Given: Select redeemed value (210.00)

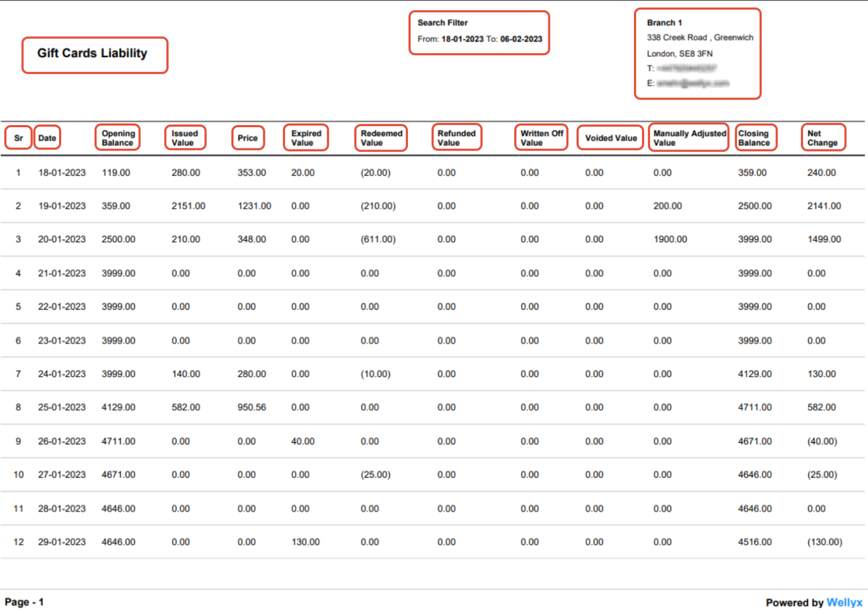Looking at the screenshot, I should [378, 206].
